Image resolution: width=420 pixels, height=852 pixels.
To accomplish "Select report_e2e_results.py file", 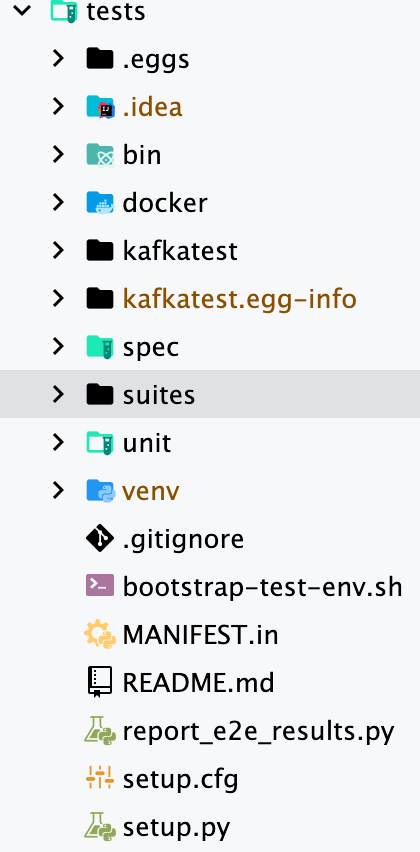I will pos(258,732).
